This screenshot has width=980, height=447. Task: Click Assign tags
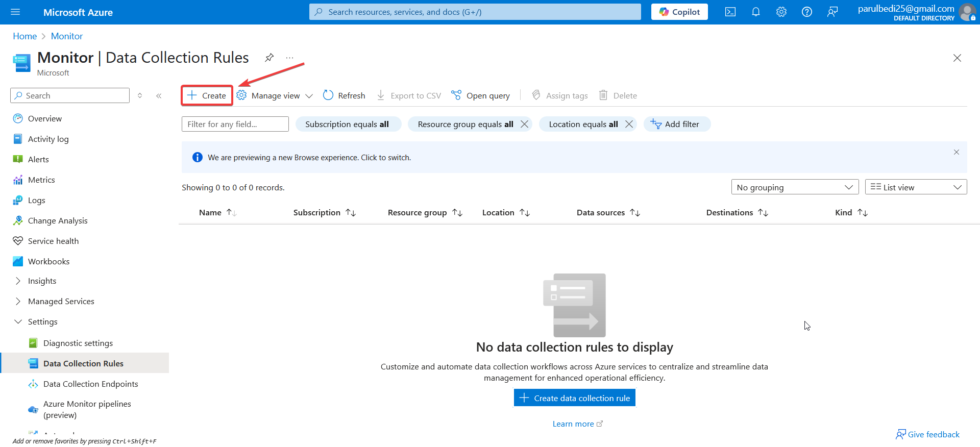(560, 96)
